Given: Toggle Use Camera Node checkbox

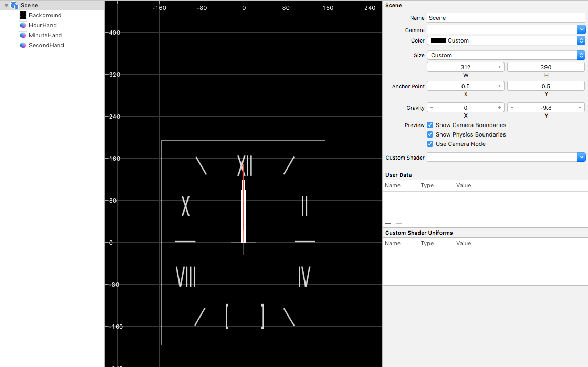Looking at the screenshot, I should click(x=430, y=143).
